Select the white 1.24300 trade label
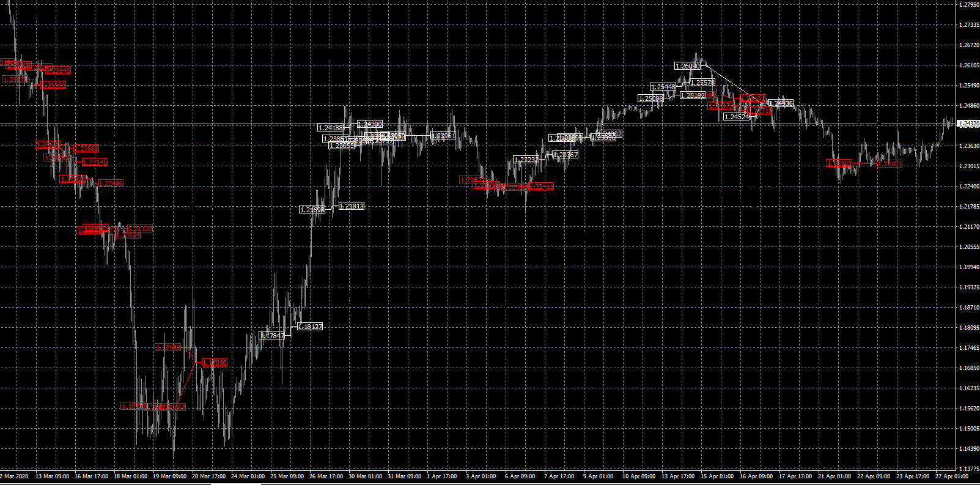This screenshot has height=485, width=980. 370,124
